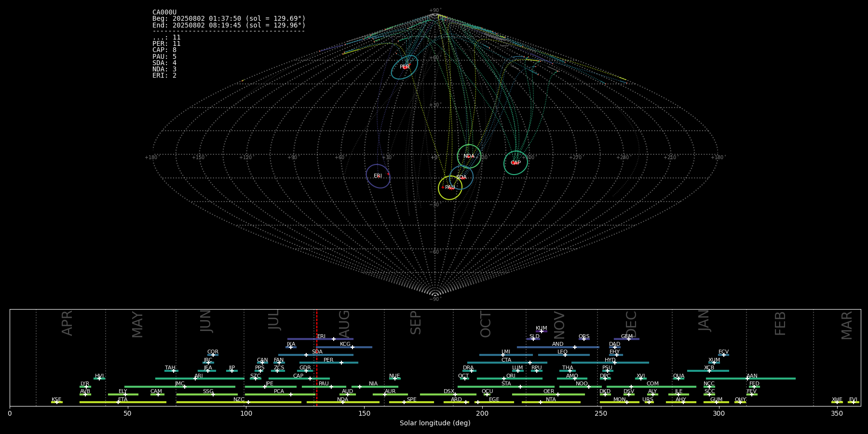Click the JXA shower marker in timeline

pos(291,347)
